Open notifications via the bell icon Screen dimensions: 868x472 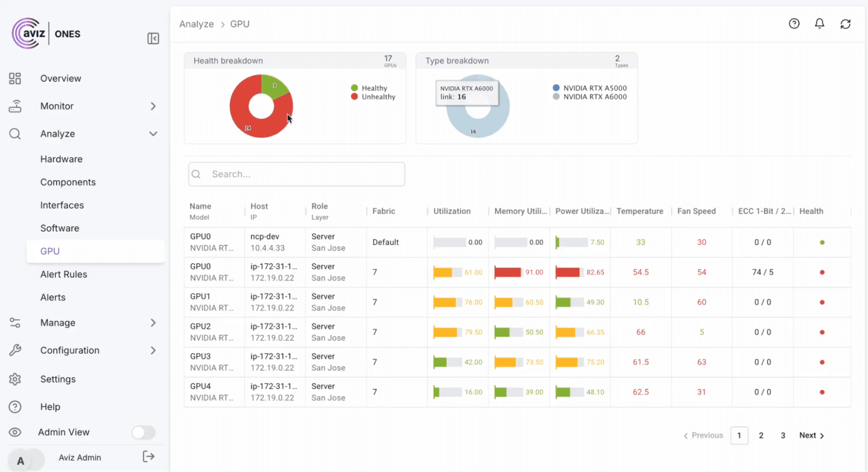(x=820, y=23)
